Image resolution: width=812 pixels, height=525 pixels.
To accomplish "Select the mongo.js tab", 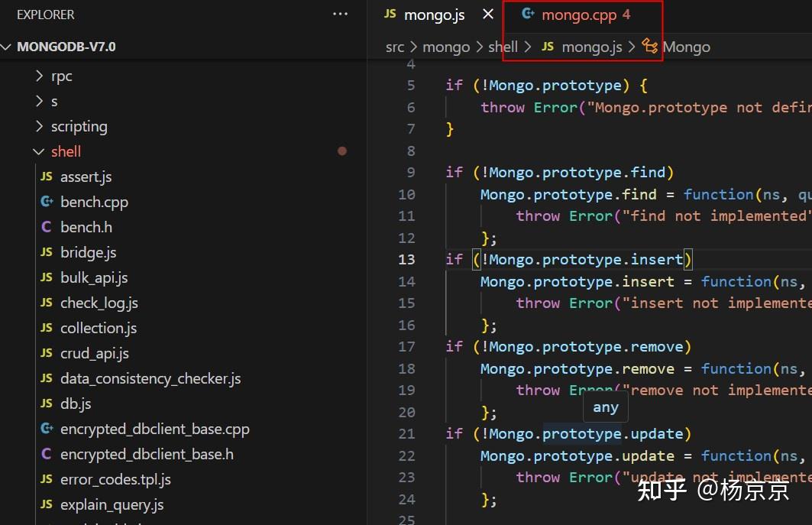I will click(x=435, y=14).
